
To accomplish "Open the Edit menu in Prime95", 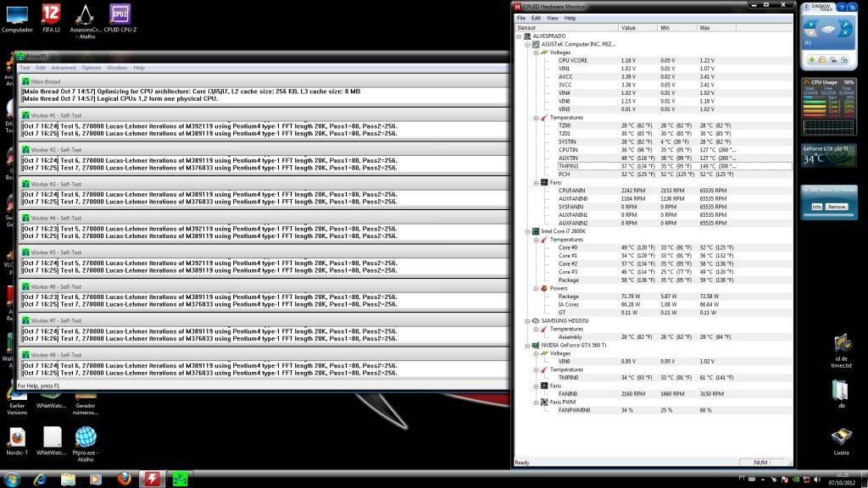I will pos(41,68).
